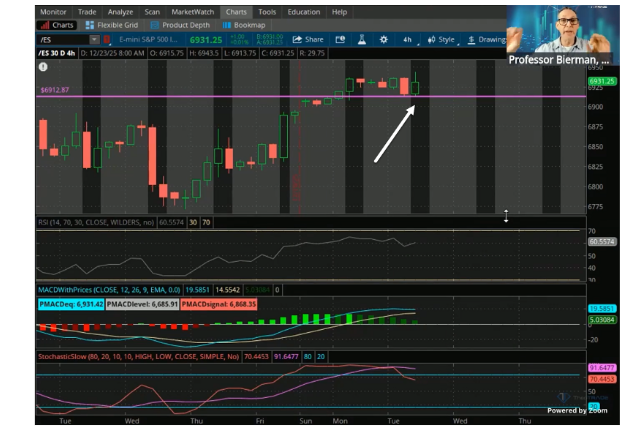The height and width of the screenshot is (433, 643).
Task: Open the Analyze tab
Action: [120, 12]
